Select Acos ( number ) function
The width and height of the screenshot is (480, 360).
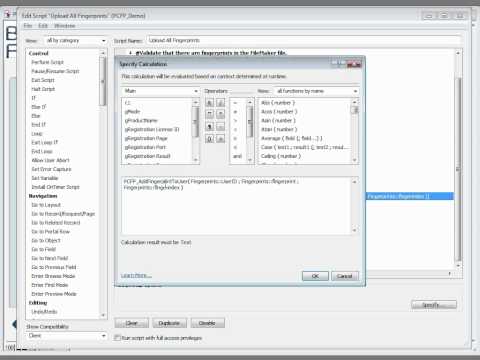click(279, 111)
